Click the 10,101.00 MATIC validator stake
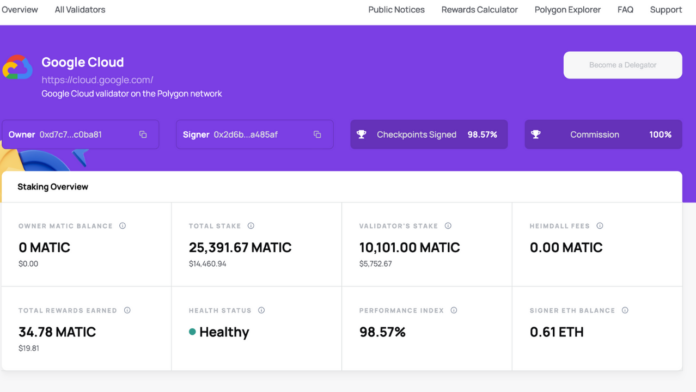This screenshot has width=696, height=392. point(409,247)
